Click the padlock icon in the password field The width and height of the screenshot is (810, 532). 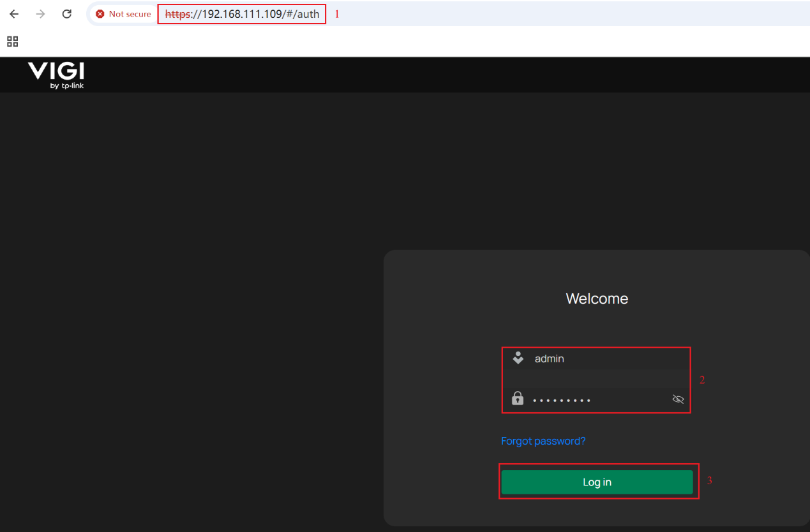pyautogui.click(x=518, y=399)
